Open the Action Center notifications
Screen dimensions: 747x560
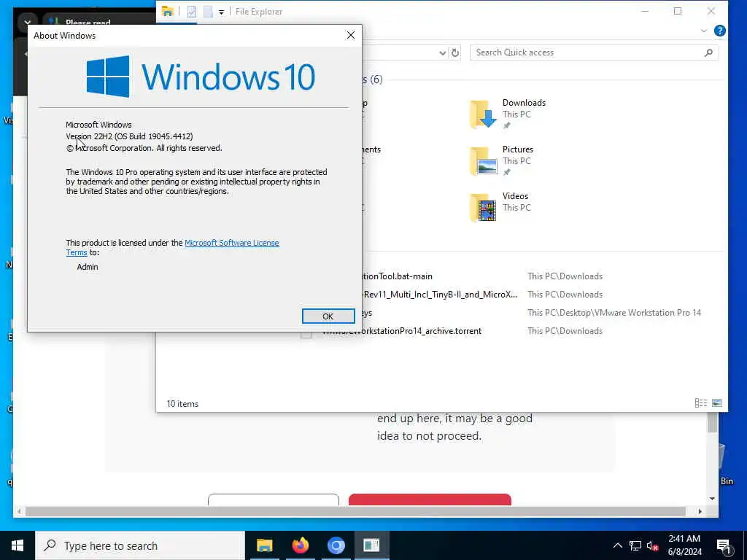click(x=724, y=545)
